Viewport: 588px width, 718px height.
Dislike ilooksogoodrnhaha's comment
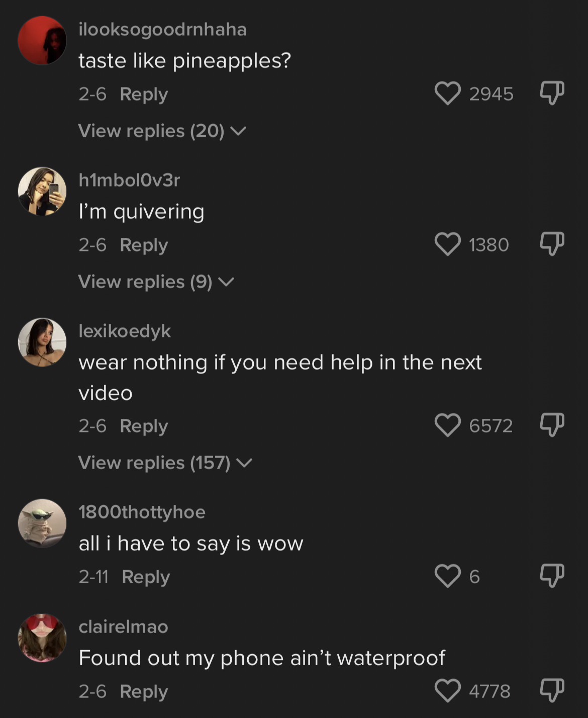click(552, 93)
